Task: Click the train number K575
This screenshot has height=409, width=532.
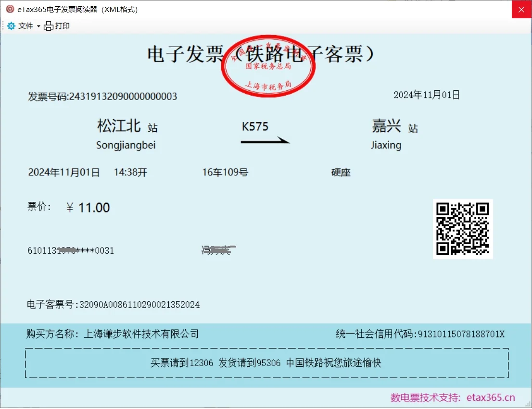Action: (255, 126)
